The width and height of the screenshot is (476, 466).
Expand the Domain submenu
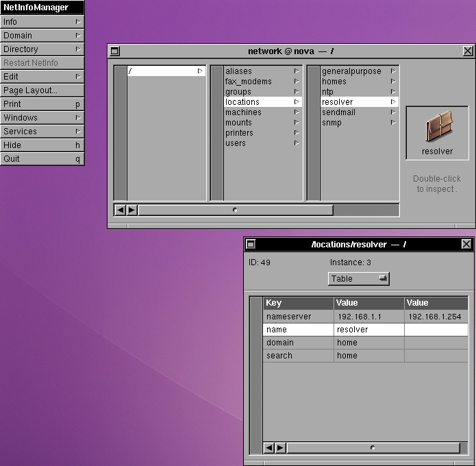tap(41, 36)
